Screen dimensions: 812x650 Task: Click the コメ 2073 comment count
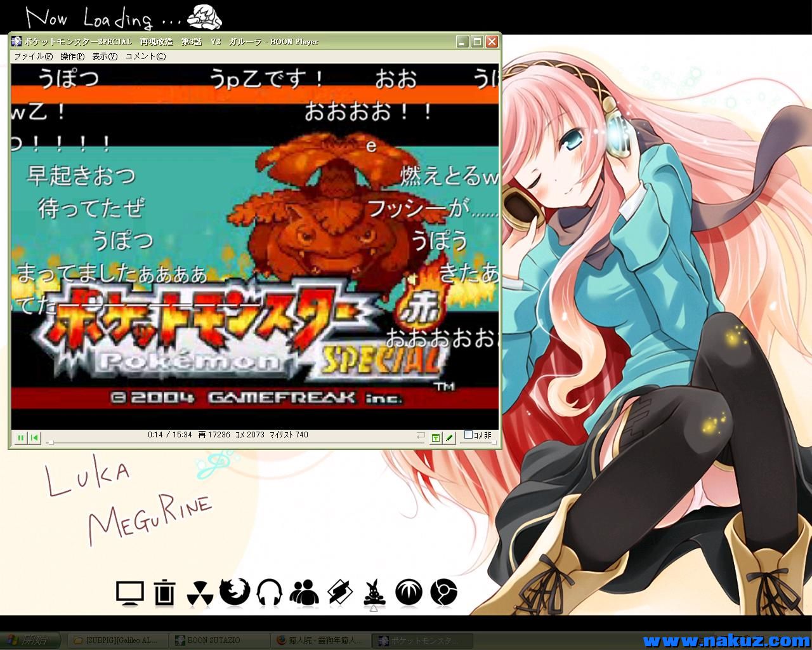(x=250, y=435)
